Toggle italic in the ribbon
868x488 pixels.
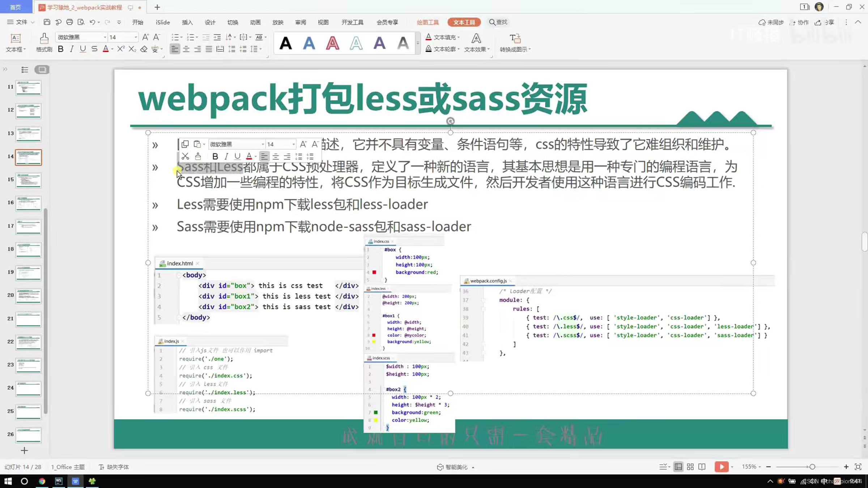[72, 49]
